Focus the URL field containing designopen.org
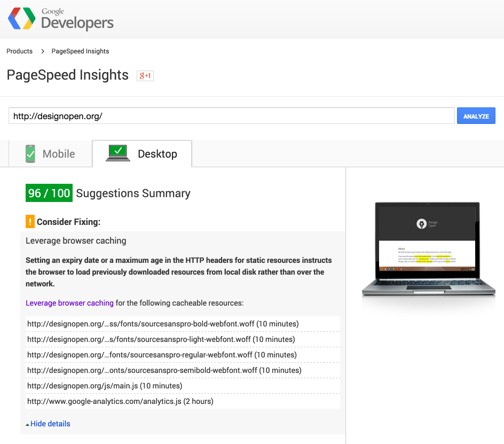504x444 pixels. coord(231,116)
